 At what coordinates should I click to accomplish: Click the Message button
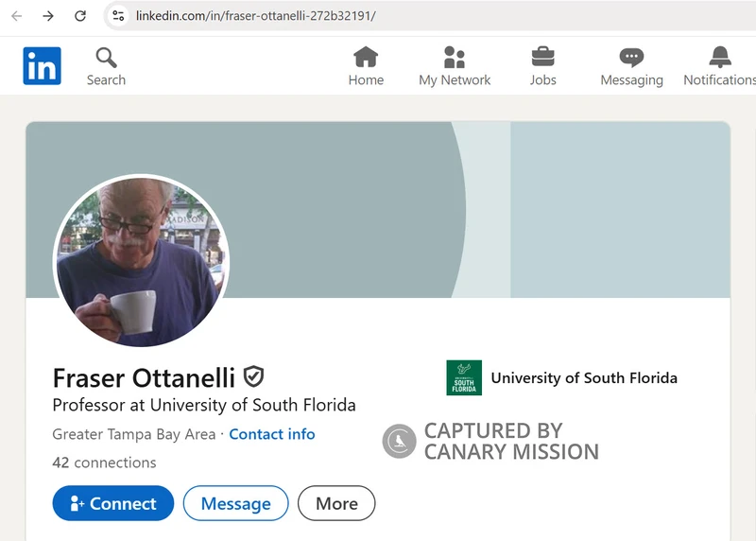point(235,503)
